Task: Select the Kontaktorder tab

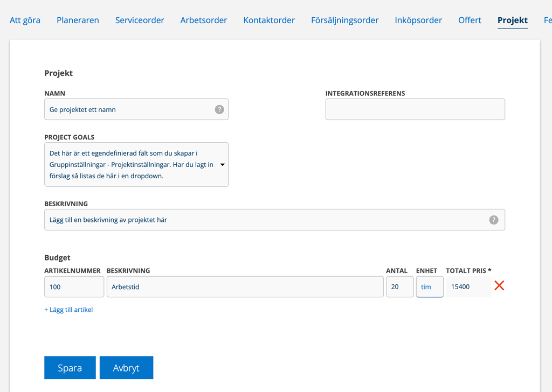Action: (x=269, y=20)
